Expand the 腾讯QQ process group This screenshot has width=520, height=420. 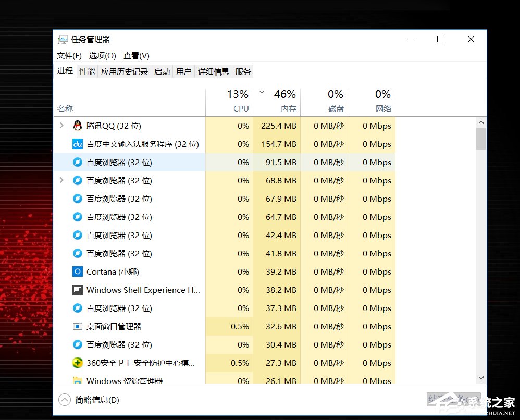61,126
